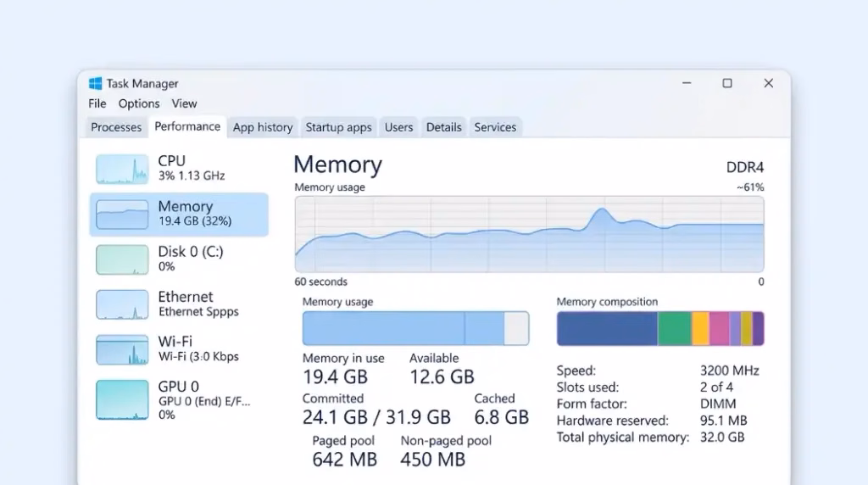Click the Task Manager window icon
Viewport: 868px width, 485px height.
(95, 84)
